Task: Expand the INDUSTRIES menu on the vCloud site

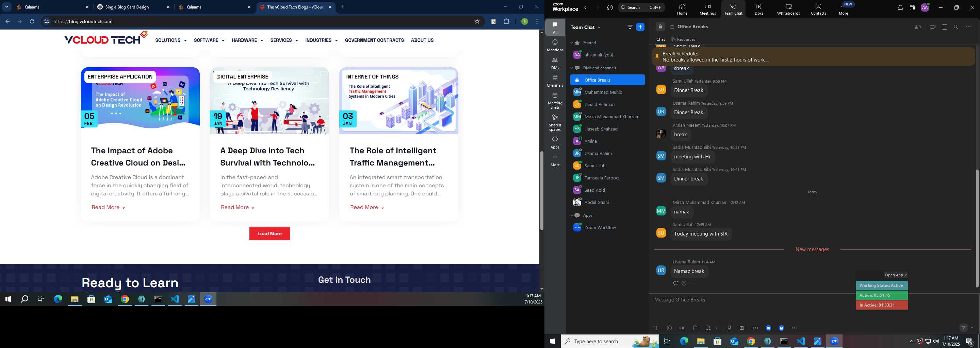Action: pyautogui.click(x=321, y=40)
